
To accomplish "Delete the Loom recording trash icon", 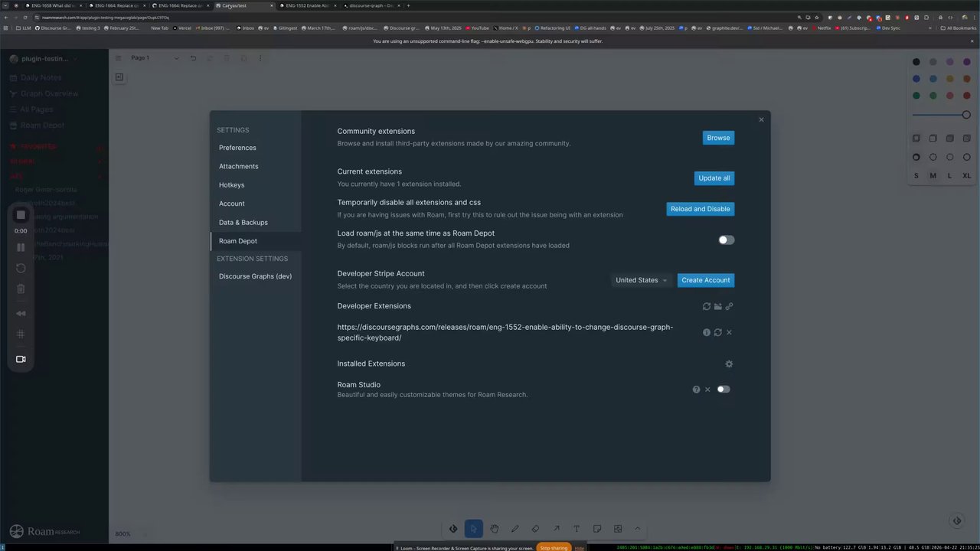I will pos(21,289).
